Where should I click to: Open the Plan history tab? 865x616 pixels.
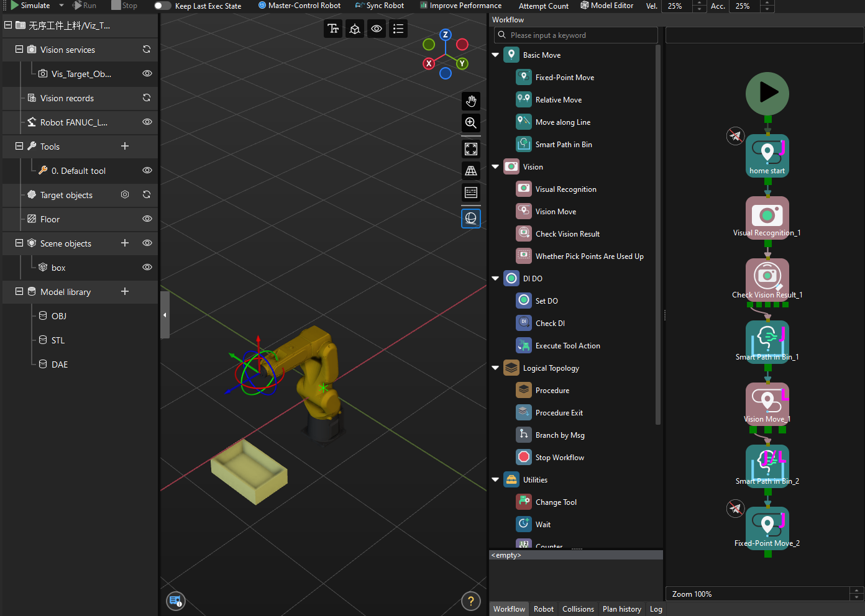[621, 609]
